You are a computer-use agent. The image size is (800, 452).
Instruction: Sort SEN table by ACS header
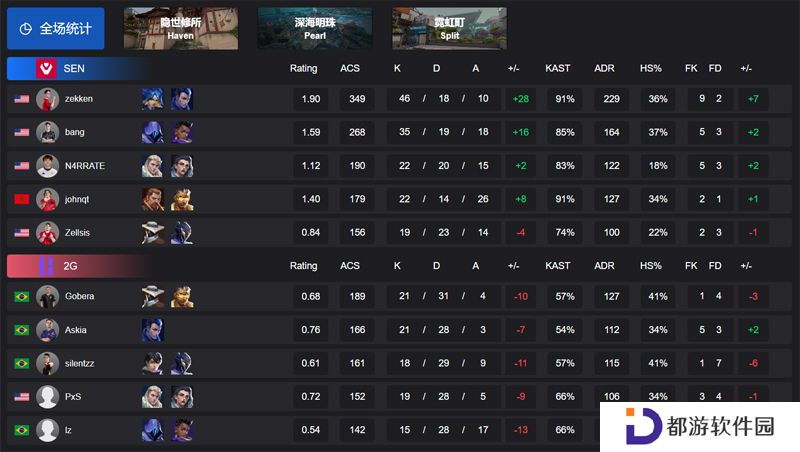pos(350,68)
